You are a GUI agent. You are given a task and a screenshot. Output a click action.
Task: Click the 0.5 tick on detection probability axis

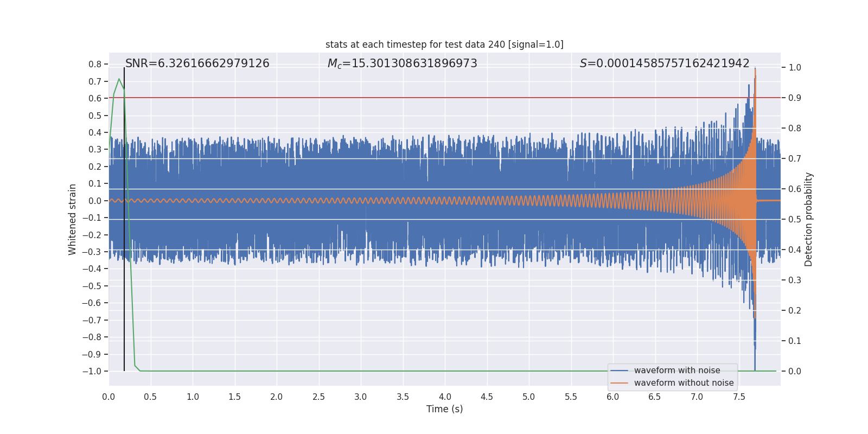[795, 220]
